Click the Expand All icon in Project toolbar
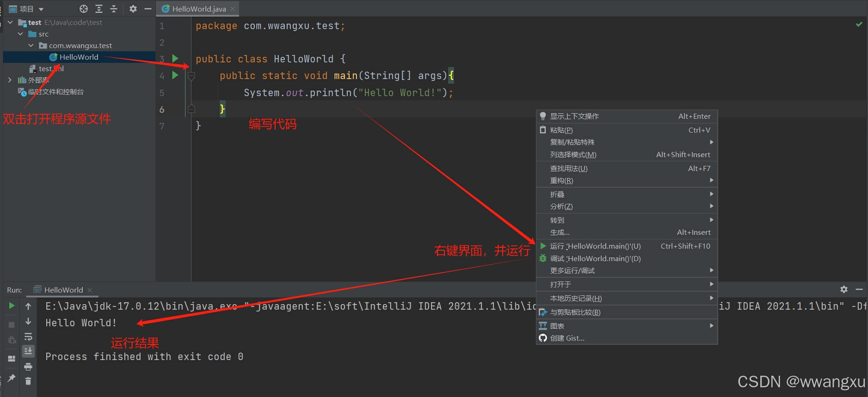 pyautogui.click(x=99, y=9)
